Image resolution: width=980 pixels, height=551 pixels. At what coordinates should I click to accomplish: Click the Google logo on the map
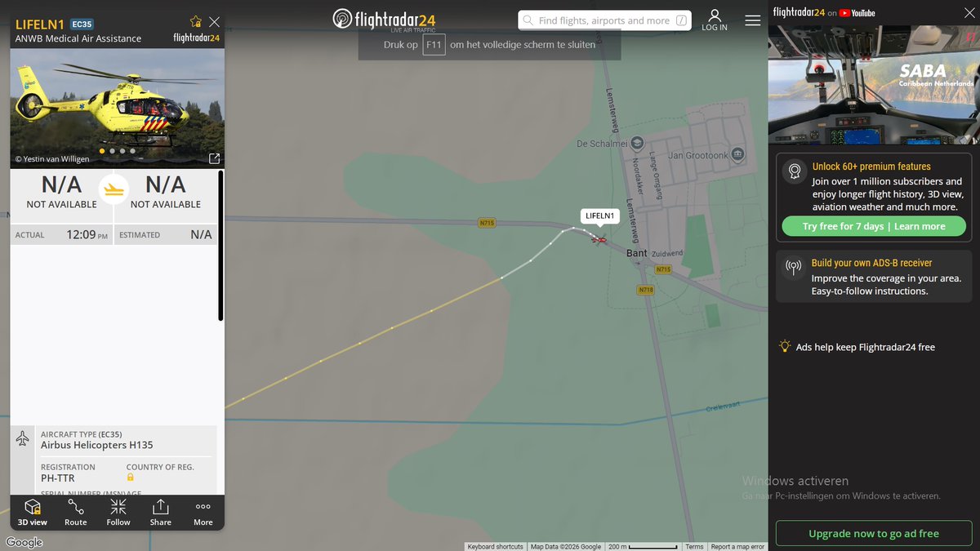pyautogui.click(x=24, y=543)
